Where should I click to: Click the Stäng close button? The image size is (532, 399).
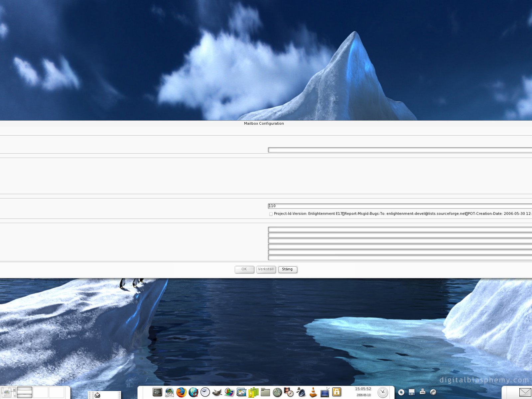click(288, 269)
